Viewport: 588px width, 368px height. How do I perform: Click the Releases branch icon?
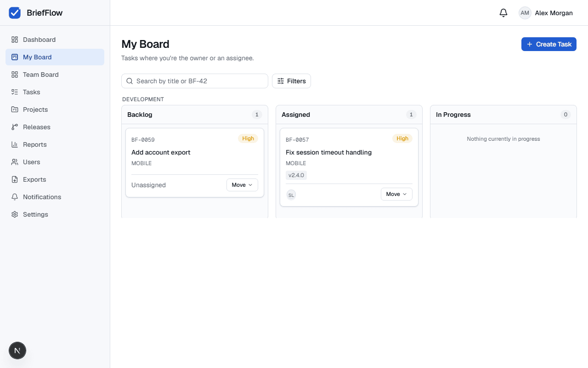tap(15, 127)
